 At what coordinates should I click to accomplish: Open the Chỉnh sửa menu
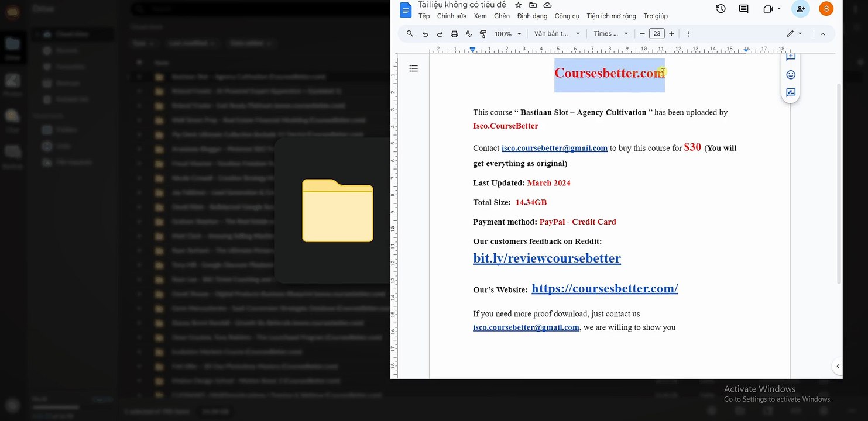[x=452, y=16]
